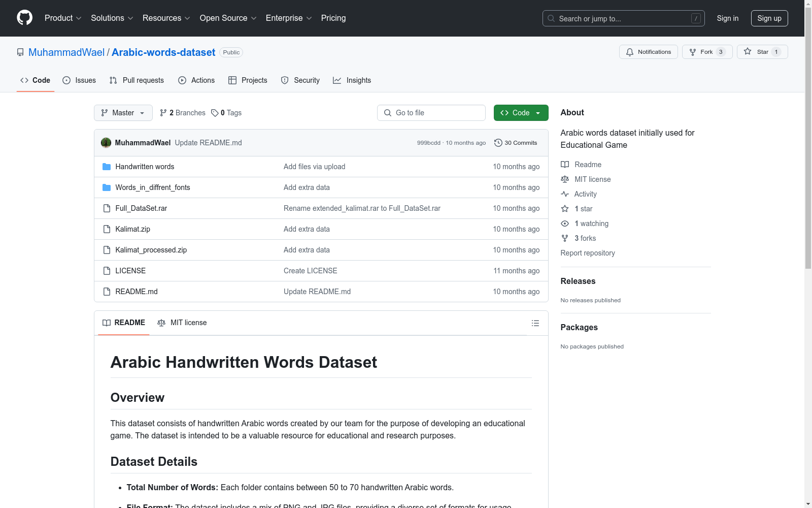Click the scale icon beside MIT license in About
812x508 pixels.
(565, 179)
